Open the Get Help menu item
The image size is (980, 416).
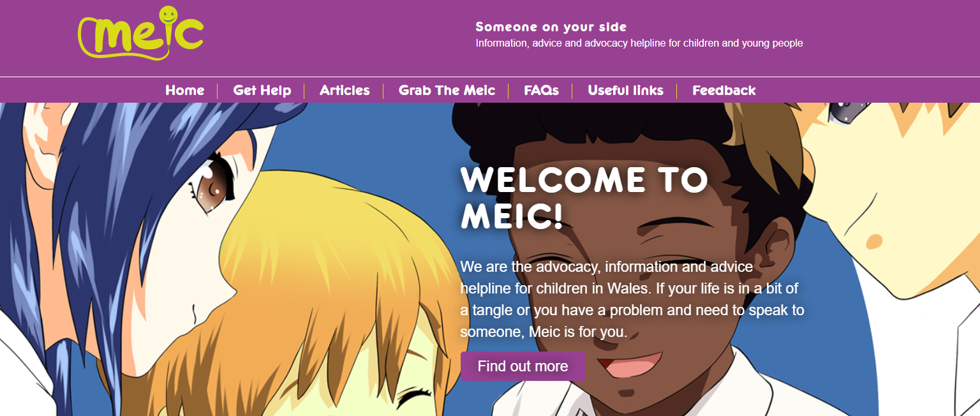coord(262,91)
